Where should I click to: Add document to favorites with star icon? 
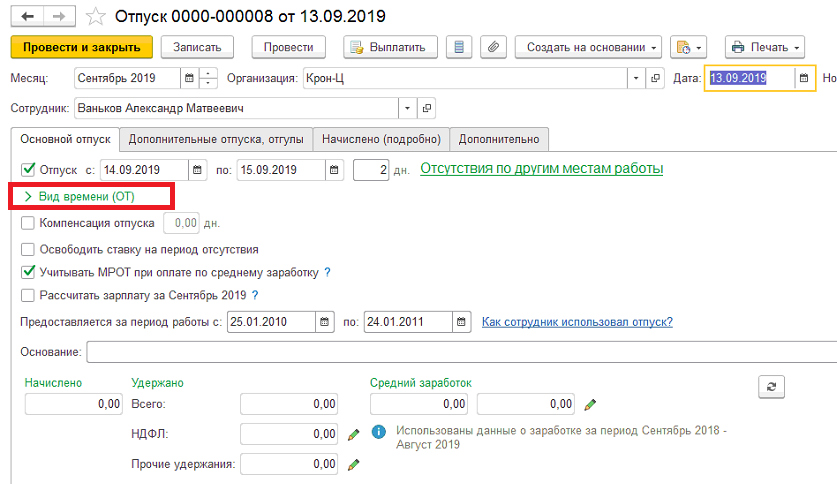point(96,17)
